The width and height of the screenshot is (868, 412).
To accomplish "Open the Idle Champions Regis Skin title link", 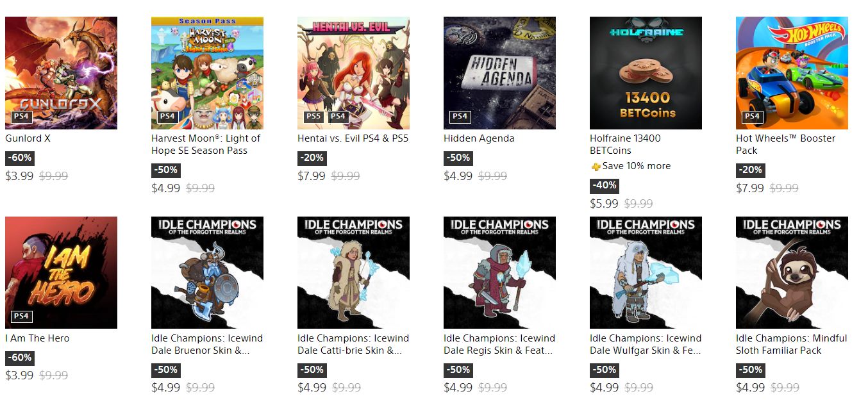I will [499, 344].
